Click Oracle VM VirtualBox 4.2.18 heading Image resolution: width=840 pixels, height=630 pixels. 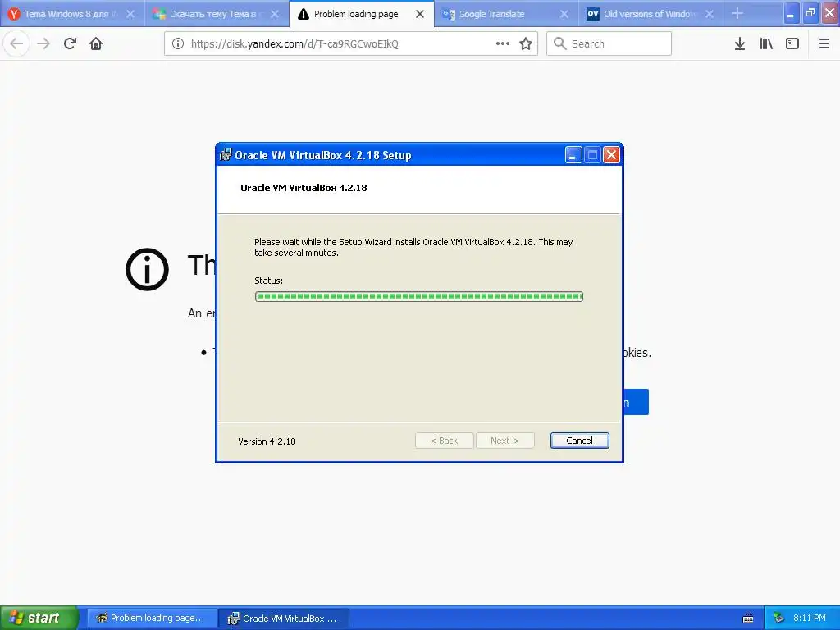(x=304, y=188)
